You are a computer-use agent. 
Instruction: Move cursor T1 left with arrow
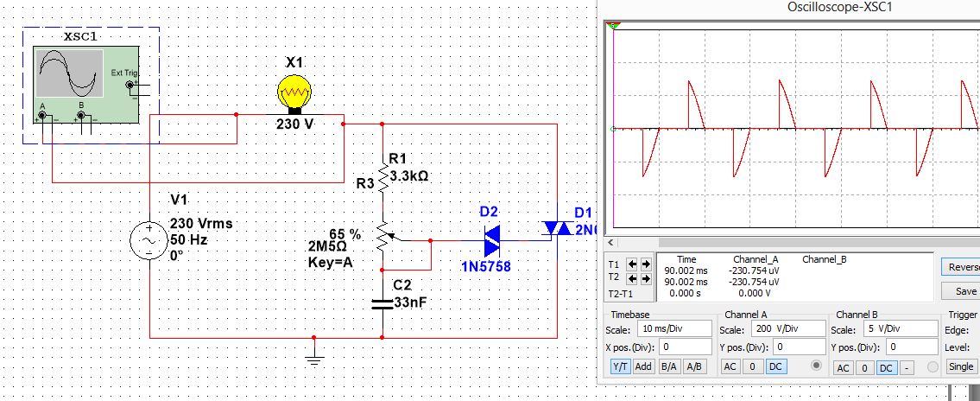(x=632, y=264)
